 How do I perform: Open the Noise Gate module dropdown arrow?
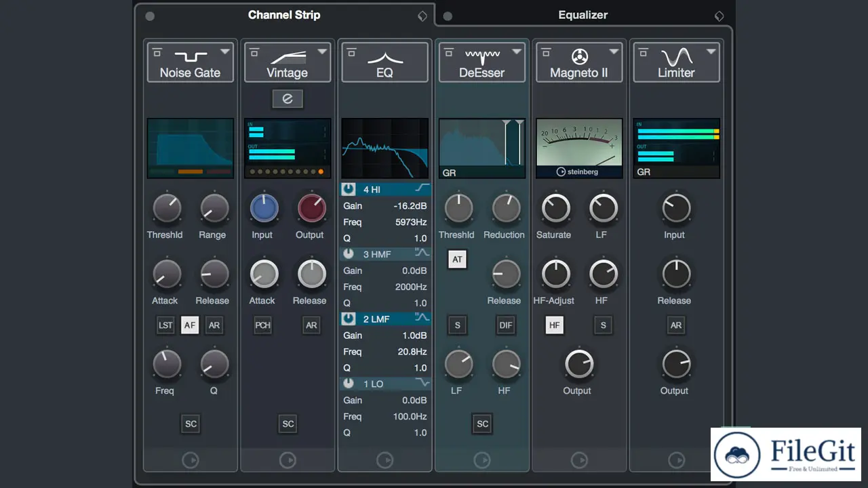tap(225, 52)
